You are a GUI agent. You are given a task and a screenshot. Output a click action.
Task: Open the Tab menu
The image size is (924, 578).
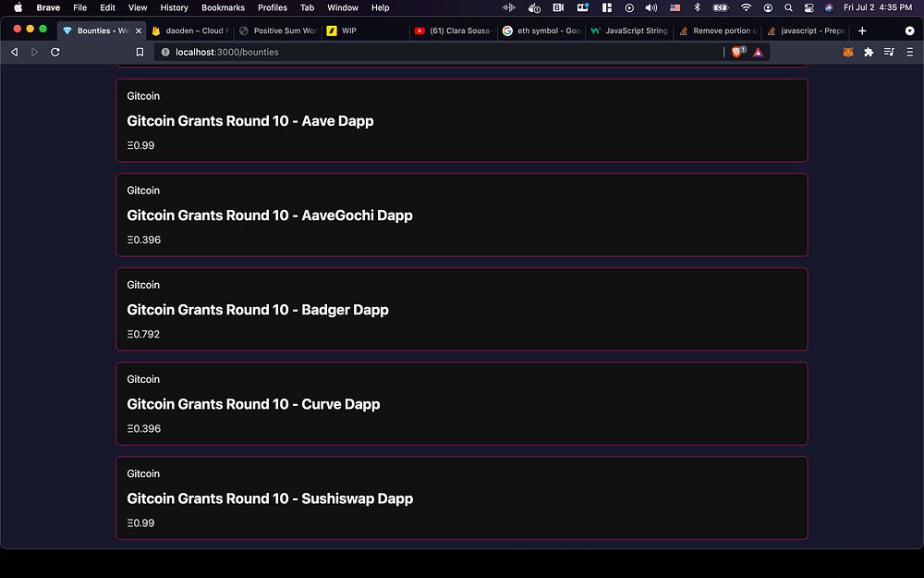click(x=307, y=7)
